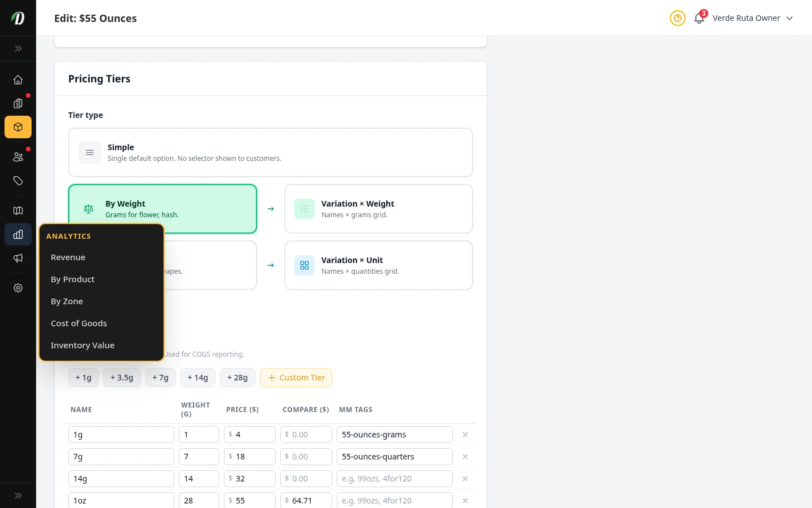Expand the collapsed sidebar with chevron arrows
Screen dimensions: 812x508
coord(18,49)
